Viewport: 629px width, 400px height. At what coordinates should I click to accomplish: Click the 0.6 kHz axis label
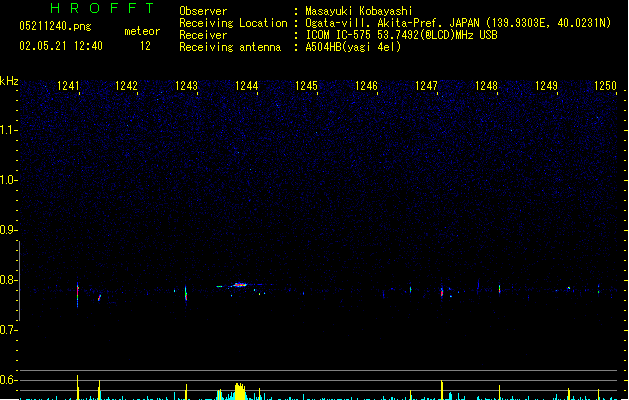click(8, 380)
